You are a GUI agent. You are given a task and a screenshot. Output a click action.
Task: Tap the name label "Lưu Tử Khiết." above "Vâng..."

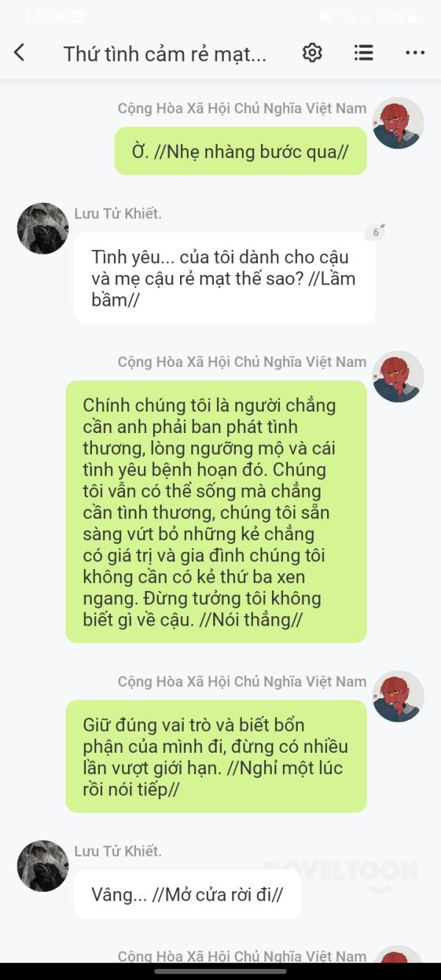pos(118,851)
